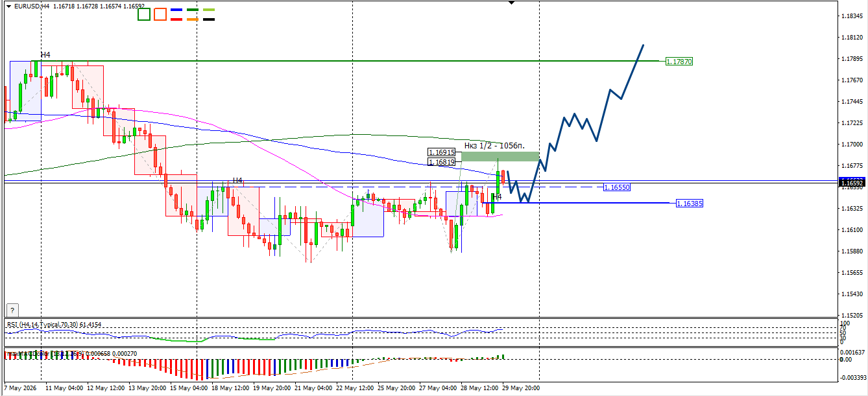Screen dimensions: 868x396
Task: Select the green shaded resistance zone rectangle
Action: click(500, 156)
